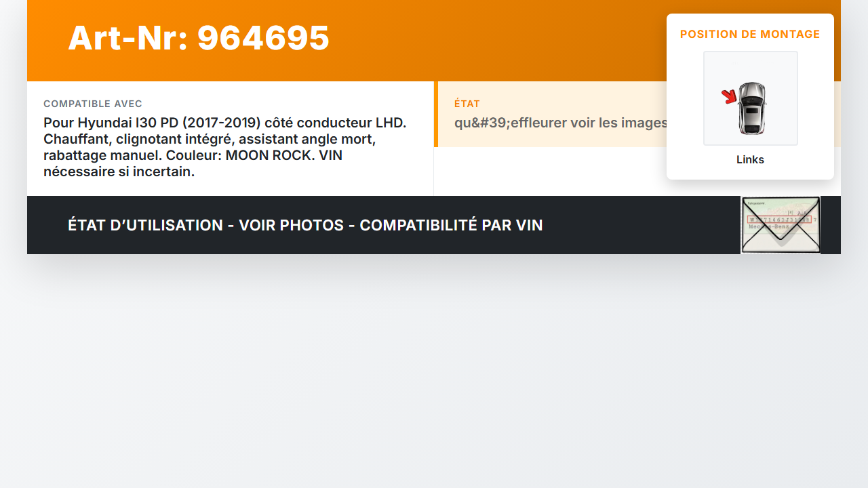Click the orange bar beside the ÉTAT box
This screenshot has height=488, width=868.
[x=436, y=114]
